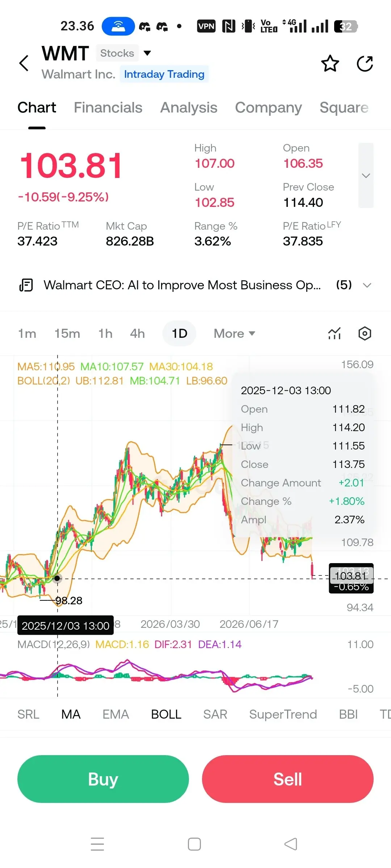Tap the Range % value 3.62%
Viewport: 391px width, 868px height.
213,241
